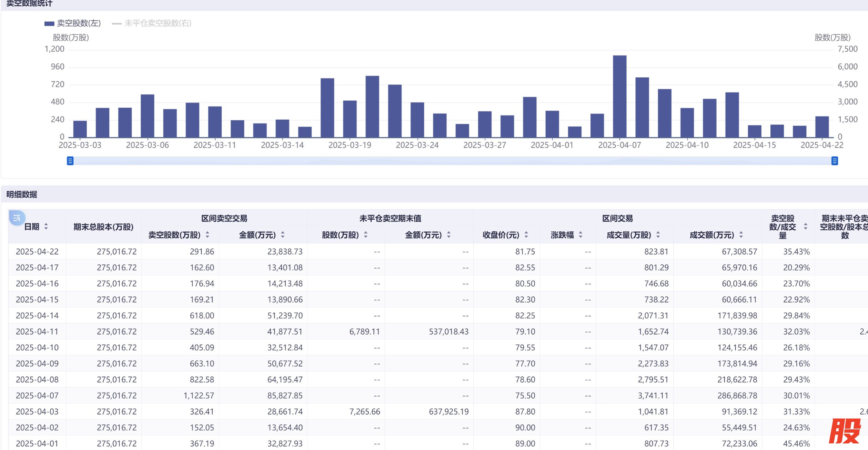Click the 期末总股本(万股) column header
The height and width of the screenshot is (450, 868).
103,227
